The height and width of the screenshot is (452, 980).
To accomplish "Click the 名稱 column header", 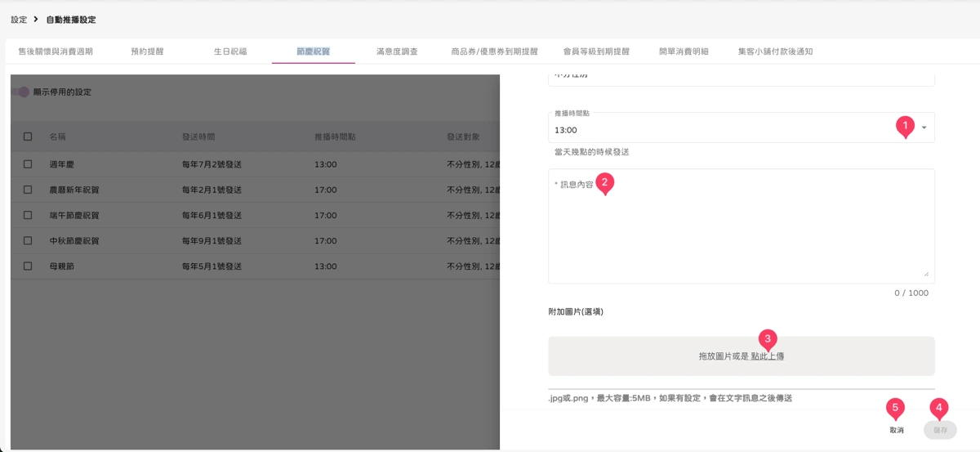I will pyautogui.click(x=57, y=136).
